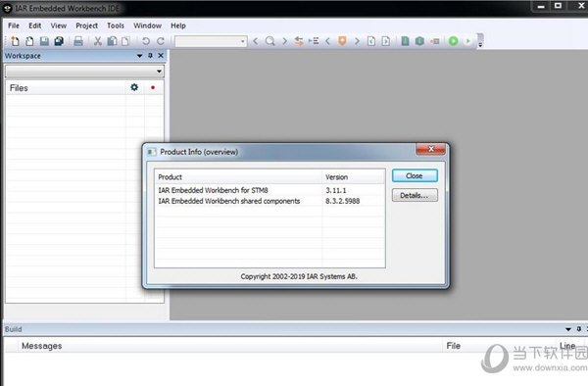Click the IAR application icon in title bar
Screen dimensions: 588x386
(7, 8)
